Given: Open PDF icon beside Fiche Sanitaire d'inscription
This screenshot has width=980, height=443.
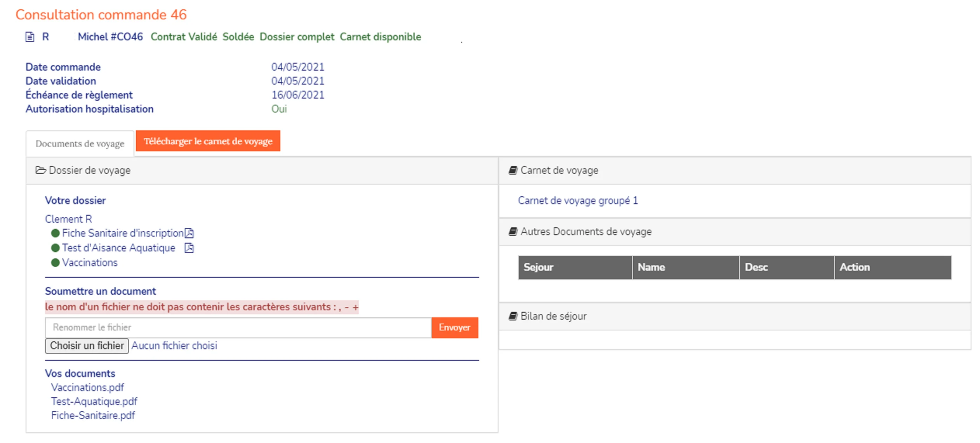Looking at the screenshot, I should (x=189, y=233).
